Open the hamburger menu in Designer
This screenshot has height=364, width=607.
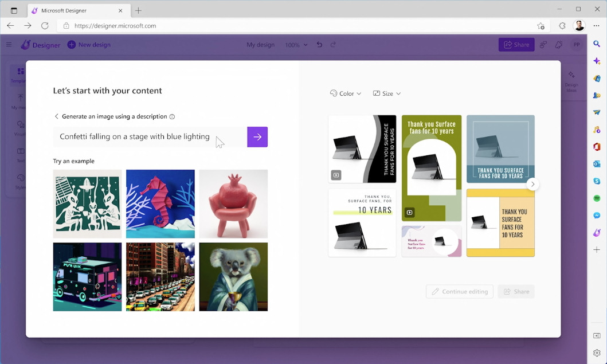[x=9, y=45]
